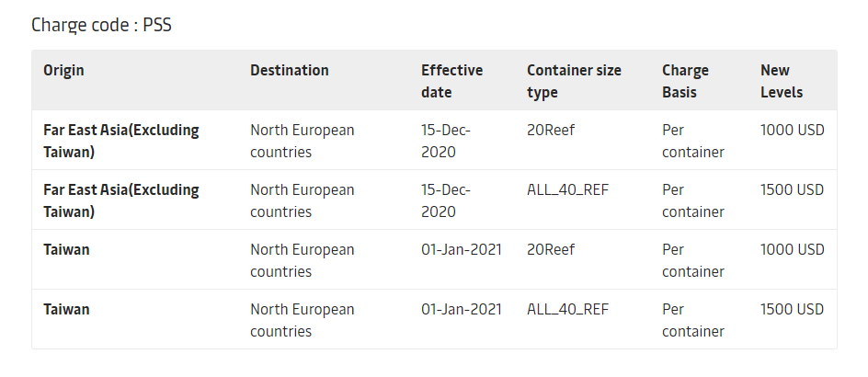Select 15-Dec-2020 date in second row
This screenshot has width=868, height=377.
[446, 200]
